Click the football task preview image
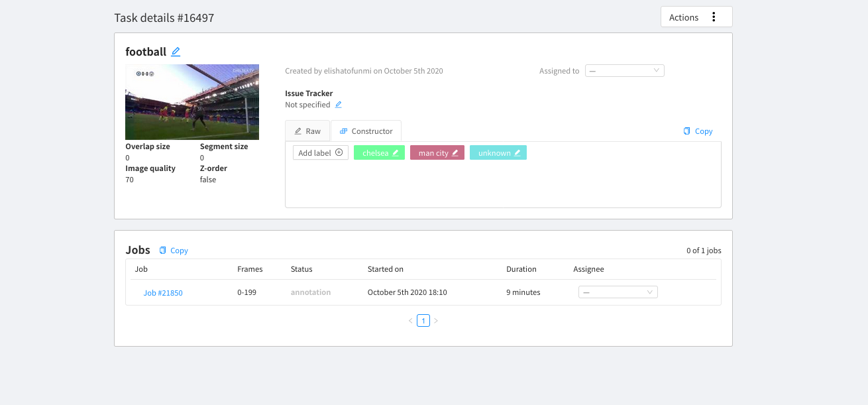 pos(192,102)
